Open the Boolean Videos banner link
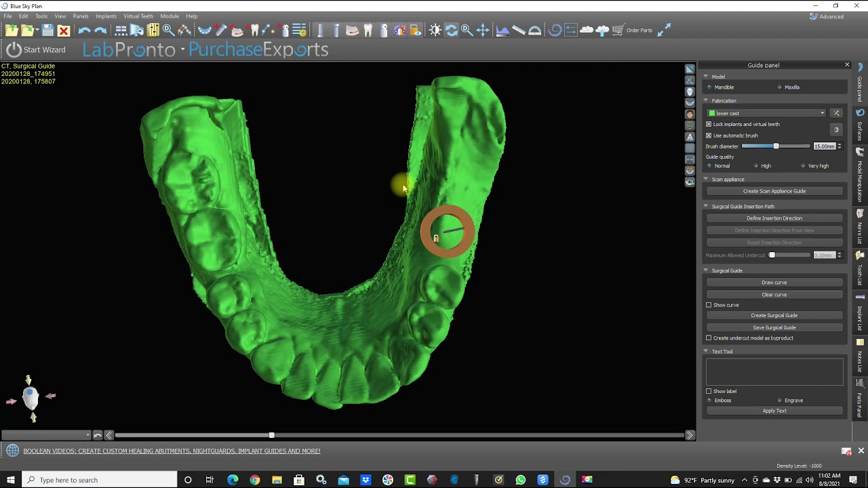 (172, 451)
